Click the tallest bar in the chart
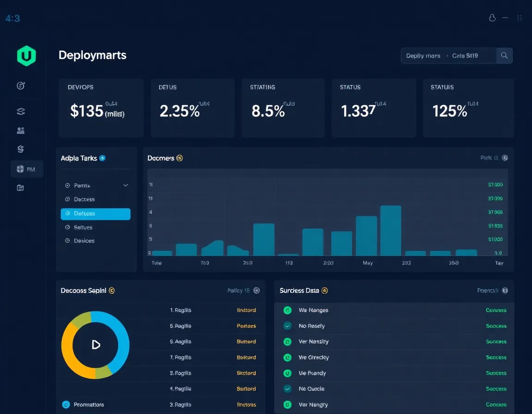532x414 pixels. [391, 231]
